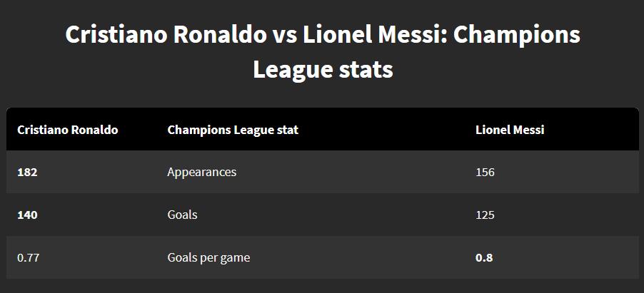Click the Cristiano Ronaldo column header

pyautogui.click(x=68, y=130)
